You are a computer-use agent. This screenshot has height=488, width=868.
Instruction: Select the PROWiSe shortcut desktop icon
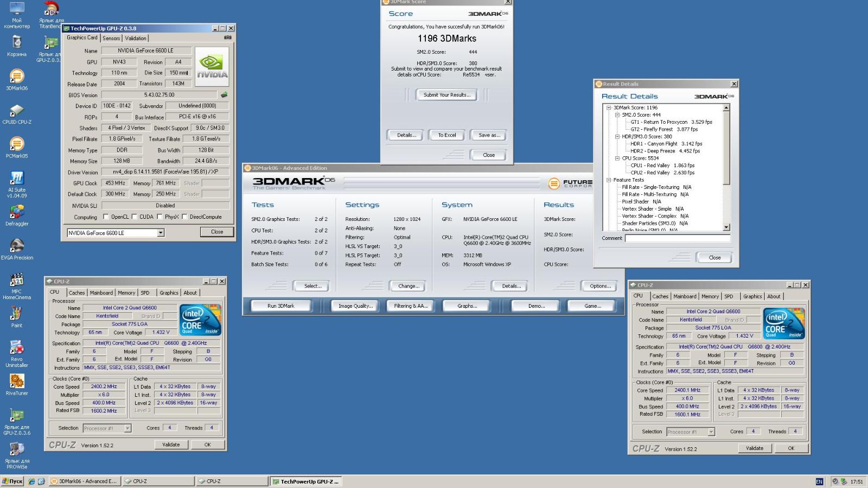pos(17,455)
